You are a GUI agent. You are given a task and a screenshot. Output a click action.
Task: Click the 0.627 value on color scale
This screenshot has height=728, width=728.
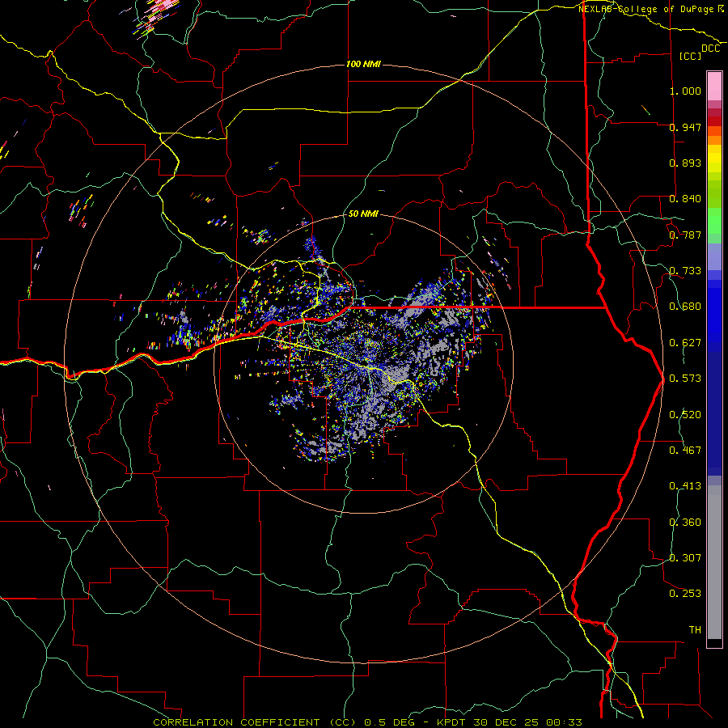click(x=685, y=343)
